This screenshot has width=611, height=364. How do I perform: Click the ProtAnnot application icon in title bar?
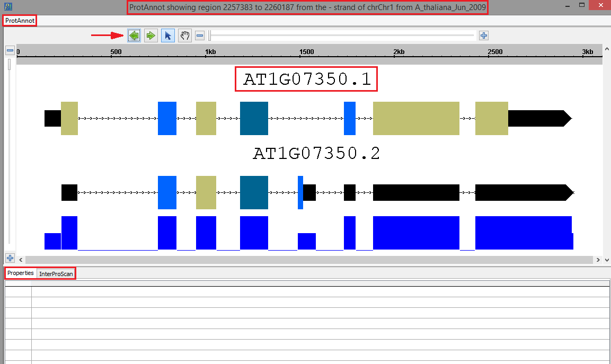click(x=8, y=7)
